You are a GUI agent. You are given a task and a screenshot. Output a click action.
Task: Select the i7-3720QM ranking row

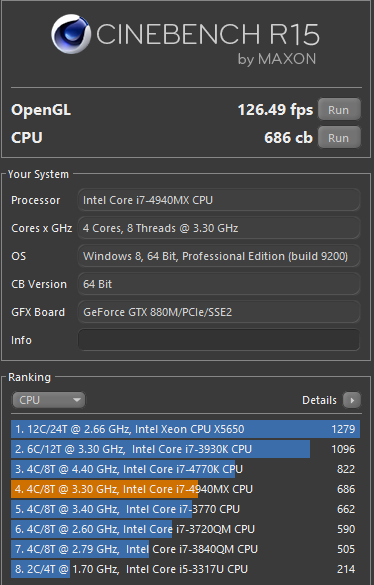[186, 529]
